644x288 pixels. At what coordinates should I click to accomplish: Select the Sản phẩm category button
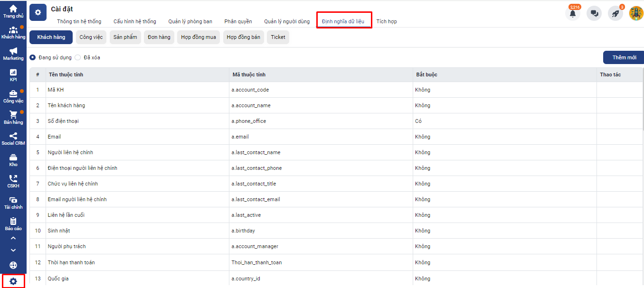click(125, 37)
